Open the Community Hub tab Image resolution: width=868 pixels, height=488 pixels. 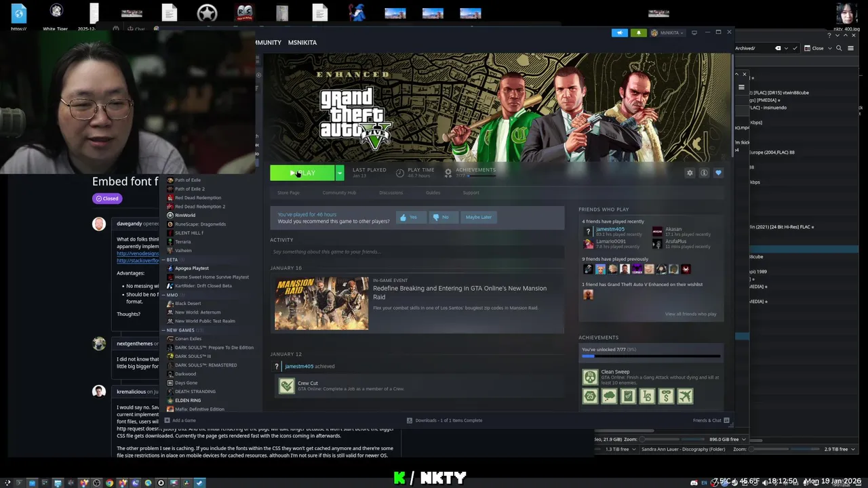(339, 192)
